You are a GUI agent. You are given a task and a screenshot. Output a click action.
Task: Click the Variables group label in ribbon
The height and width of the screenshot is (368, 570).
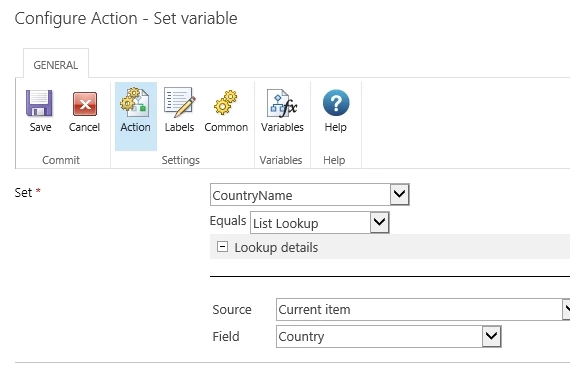click(x=281, y=160)
